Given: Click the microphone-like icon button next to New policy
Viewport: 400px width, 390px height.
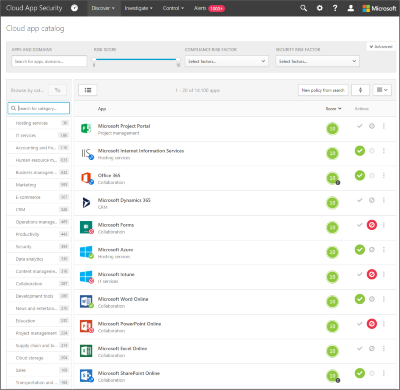Looking at the screenshot, I should click(x=360, y=90).
